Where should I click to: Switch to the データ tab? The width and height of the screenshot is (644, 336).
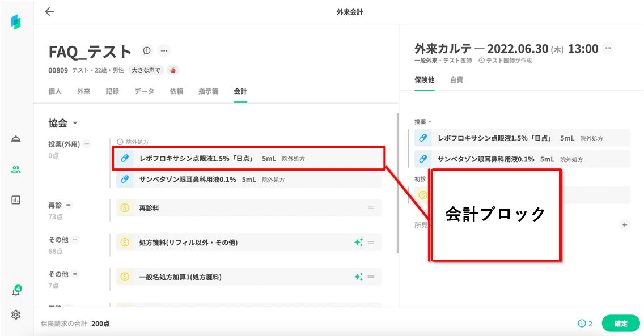144,91
